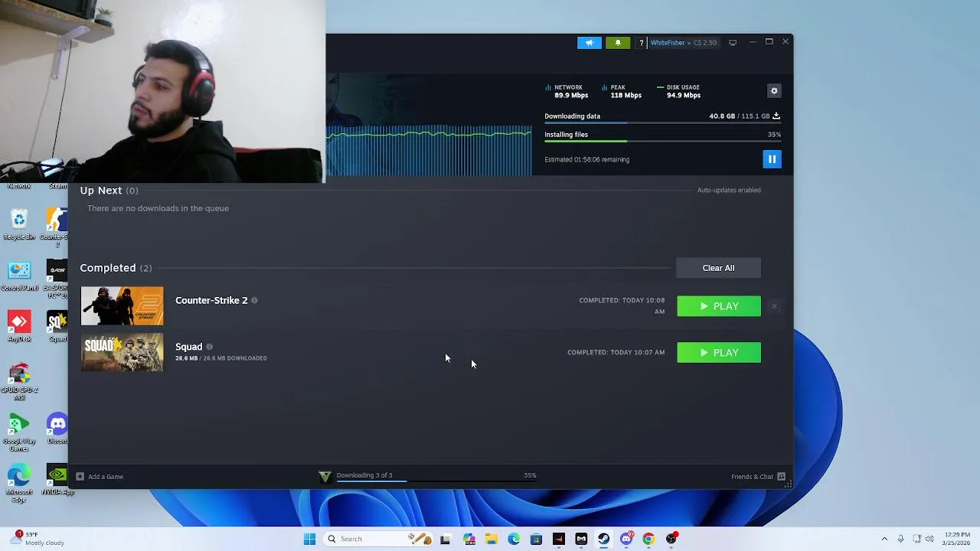980x551 pixels.
Task: Open File Explorer from taskbar
Action: (491, 539)
